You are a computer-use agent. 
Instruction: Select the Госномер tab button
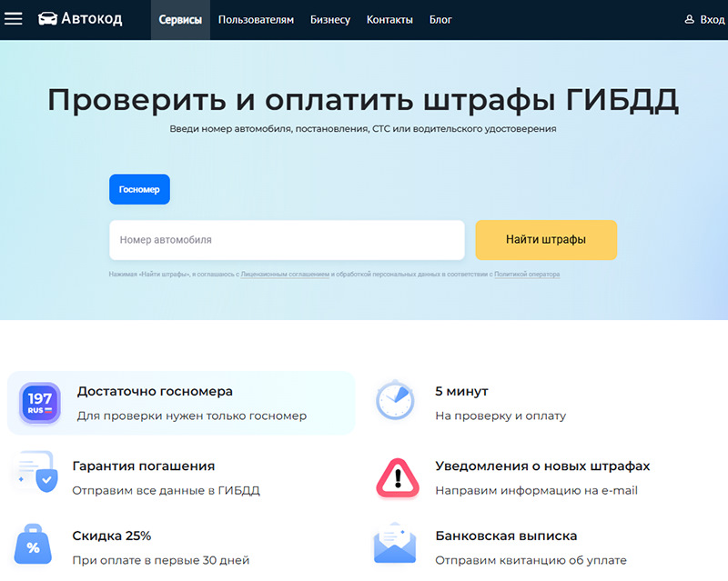click(140, 189)
